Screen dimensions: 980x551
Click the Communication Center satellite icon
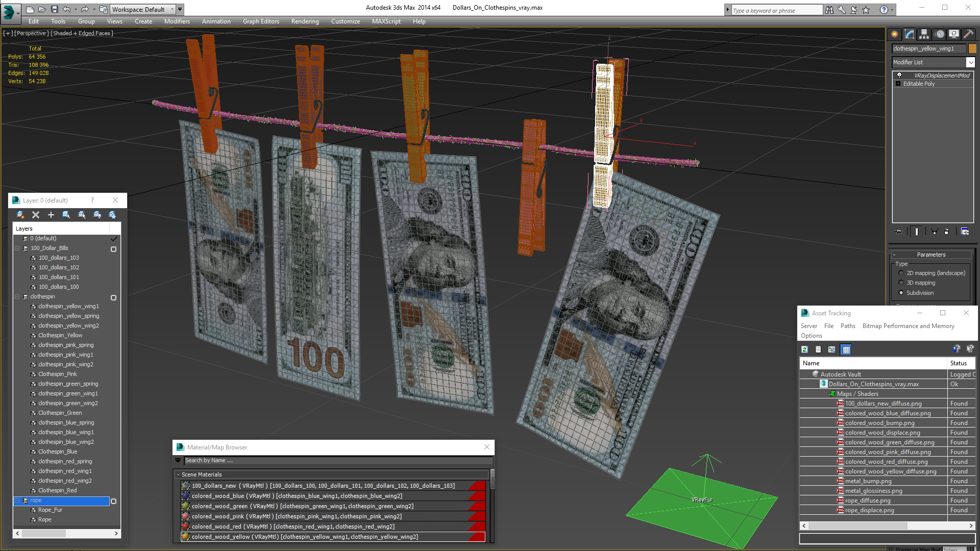tap(854, 10)
